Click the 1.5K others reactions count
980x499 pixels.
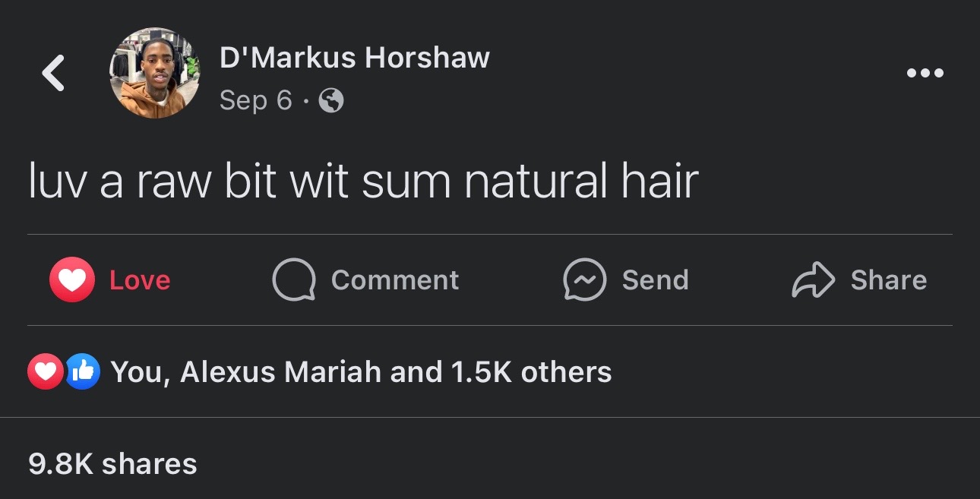click(x=531, y=371)
